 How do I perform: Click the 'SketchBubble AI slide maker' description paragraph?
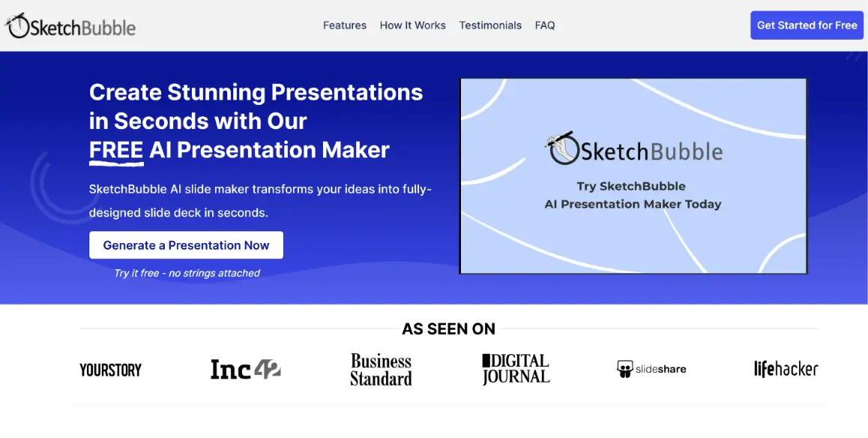(260, 200)
